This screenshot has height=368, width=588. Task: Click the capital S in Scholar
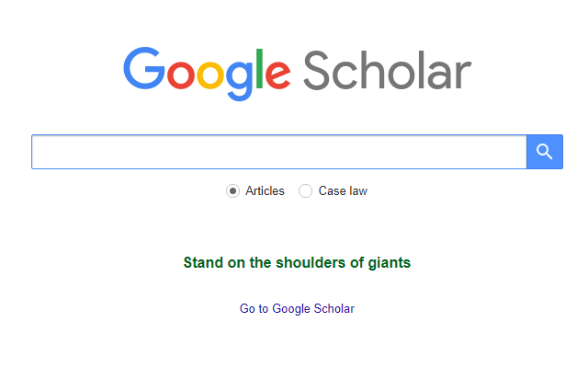point(318,72)
